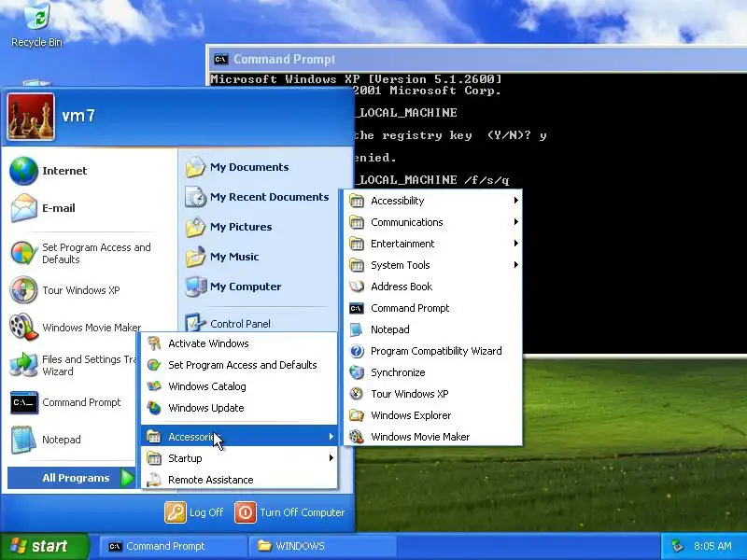Click the Program Compatibility Wizard icon
Viewport: 747px width, 560px height.
pyautogui.click(x=357, y=352)
